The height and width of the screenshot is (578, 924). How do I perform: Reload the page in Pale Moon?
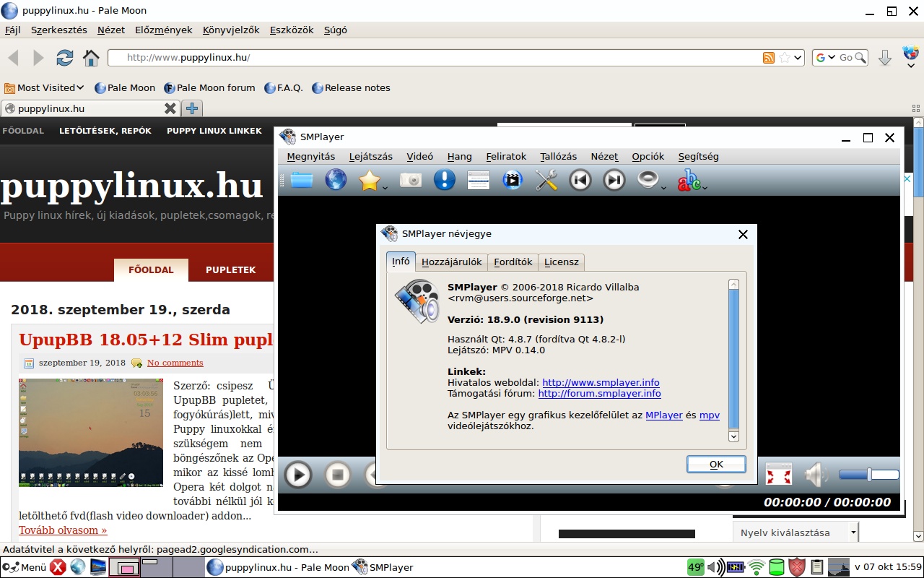pyautogui.click(x=65, y=58)
